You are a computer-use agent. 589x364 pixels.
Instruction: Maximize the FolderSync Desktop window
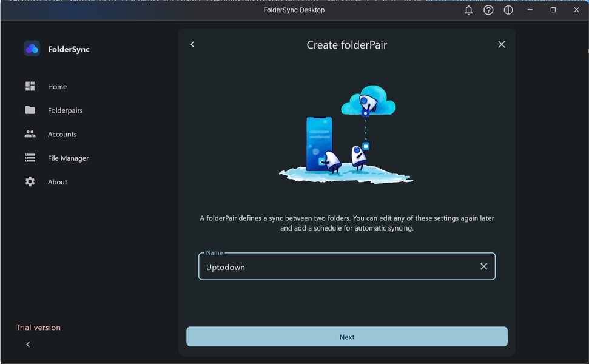553,10
